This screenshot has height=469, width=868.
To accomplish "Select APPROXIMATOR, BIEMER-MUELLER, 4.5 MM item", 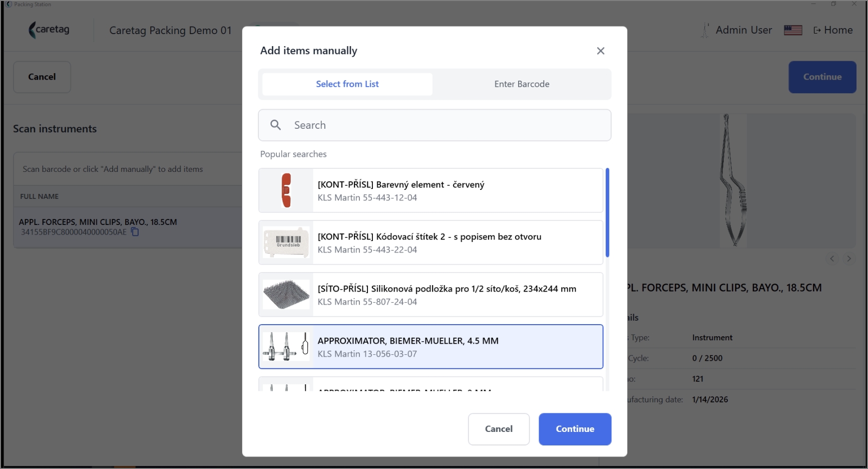I will pyautogui.click(x=430, y=347).
